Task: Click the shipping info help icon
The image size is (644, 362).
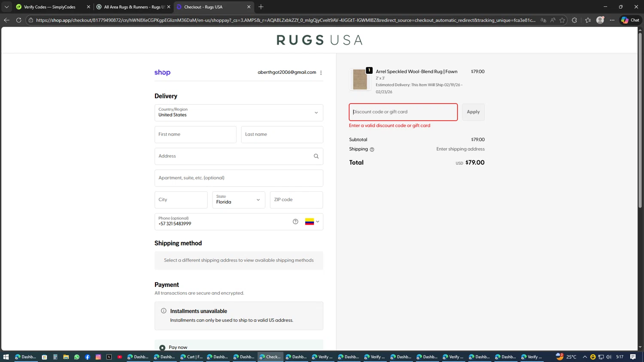Action: click(x=372, y=149)
